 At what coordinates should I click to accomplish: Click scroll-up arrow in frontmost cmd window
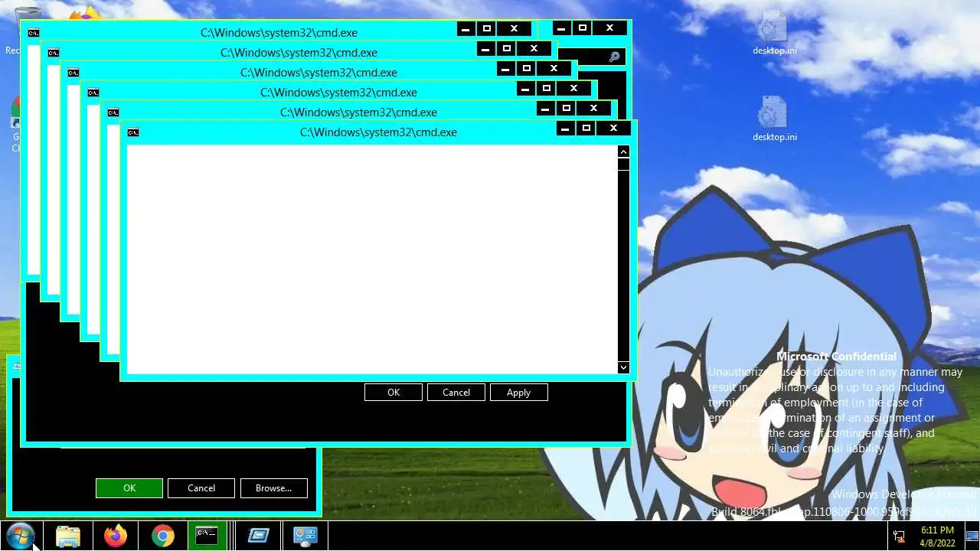pyautogui.click(x=623, y=152)
